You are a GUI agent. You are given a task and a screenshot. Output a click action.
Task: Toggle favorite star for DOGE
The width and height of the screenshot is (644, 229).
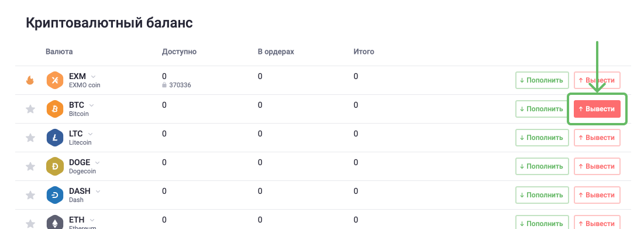pos(30,166)
